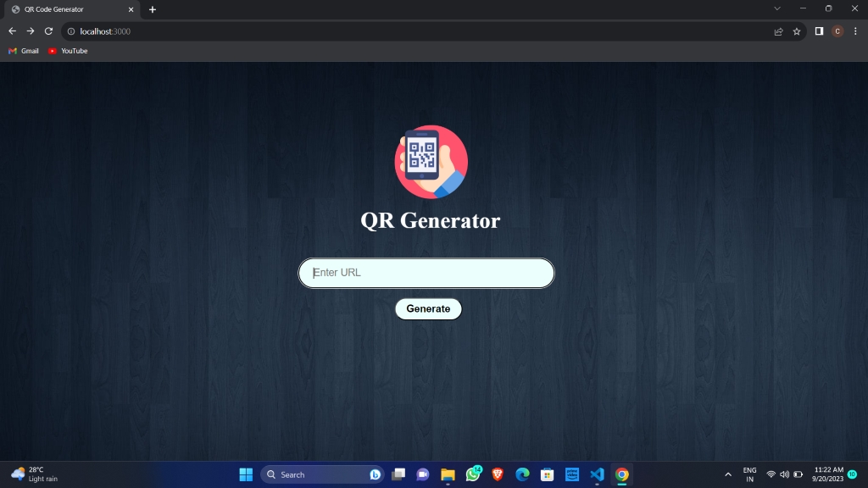Screen dimensions: 868x488
Task: Go back to the previous page
Action: [12, 31]
